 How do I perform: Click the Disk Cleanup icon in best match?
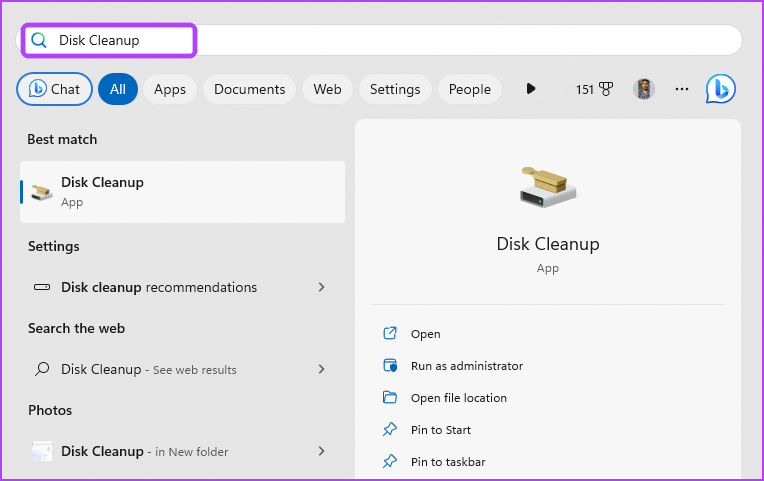41,192
